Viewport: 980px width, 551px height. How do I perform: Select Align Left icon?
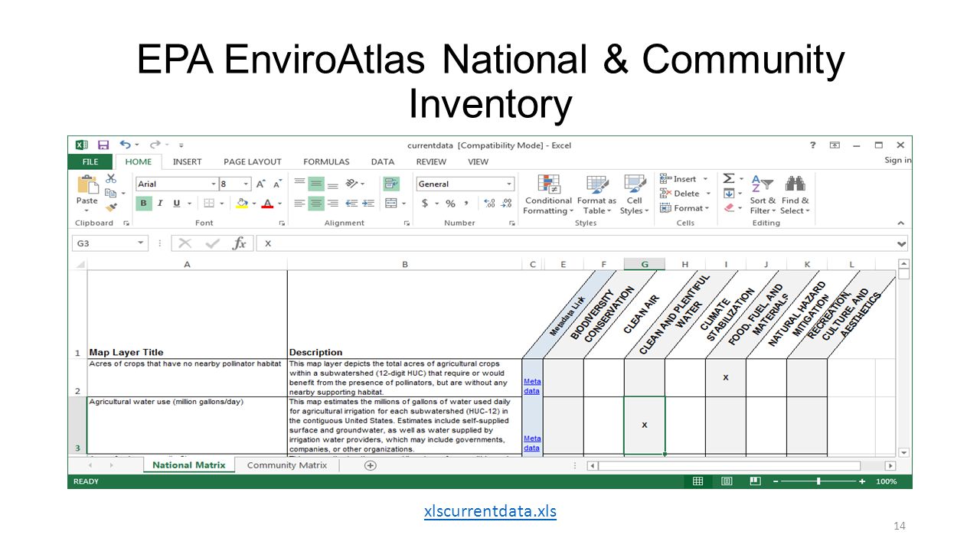(299, 204)
